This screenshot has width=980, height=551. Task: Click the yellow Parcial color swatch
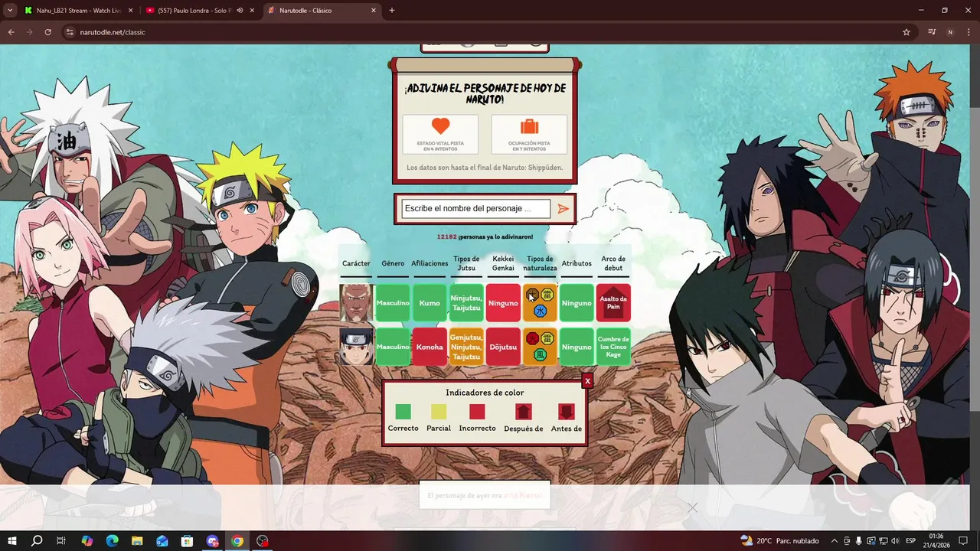tap(439, 412)
